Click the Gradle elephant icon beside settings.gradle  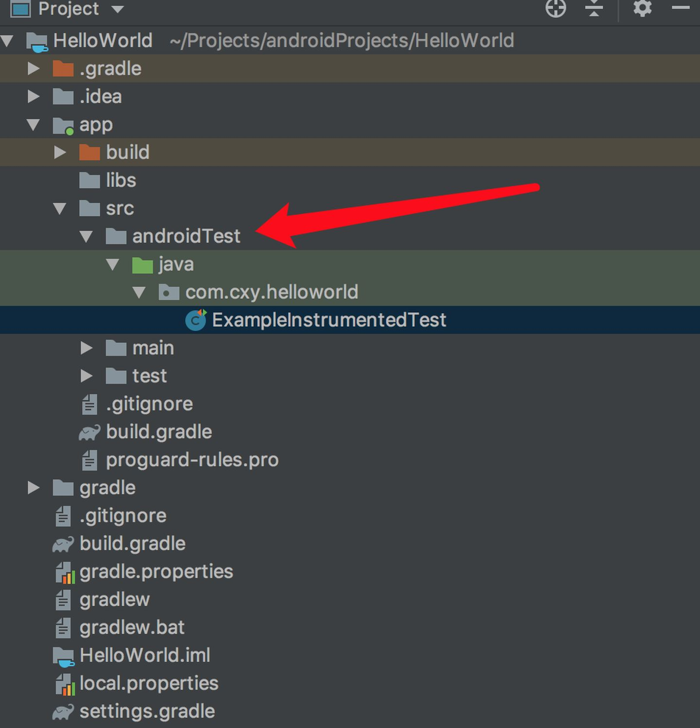coord(63,711)
